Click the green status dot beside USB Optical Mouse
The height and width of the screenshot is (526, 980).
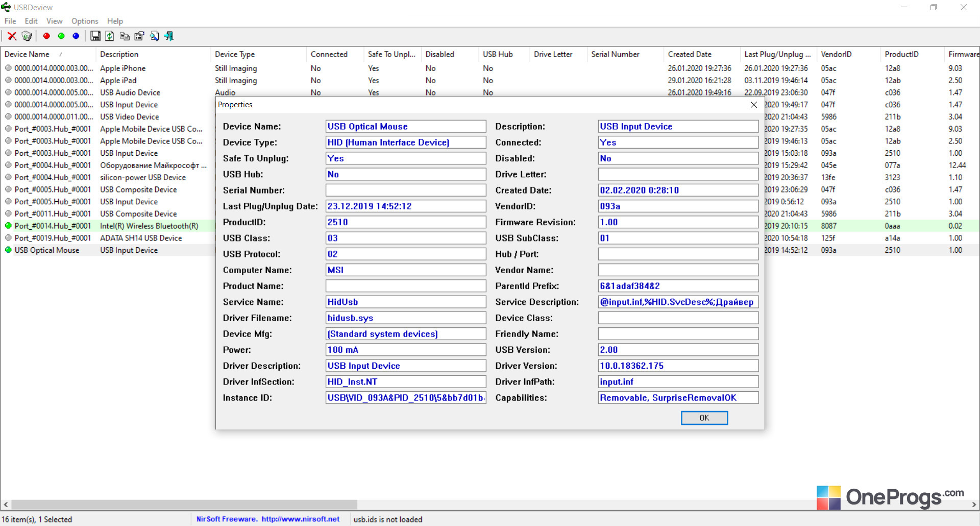tap(8, 250)
